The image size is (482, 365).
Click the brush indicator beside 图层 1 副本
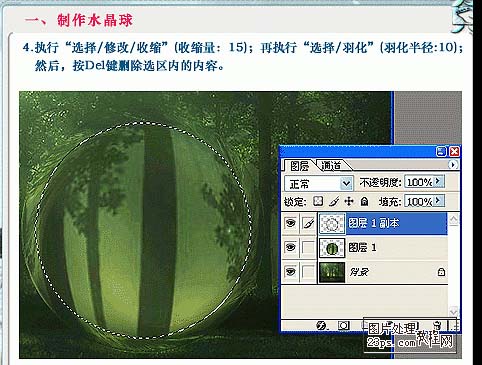pyautogui.click(x=308, y=223)
